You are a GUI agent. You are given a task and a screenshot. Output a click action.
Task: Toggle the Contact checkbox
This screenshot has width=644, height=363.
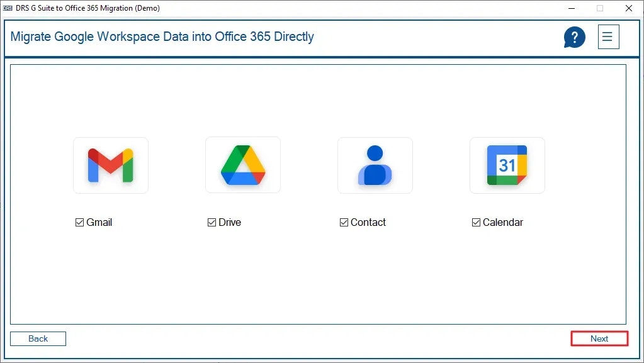344,223
